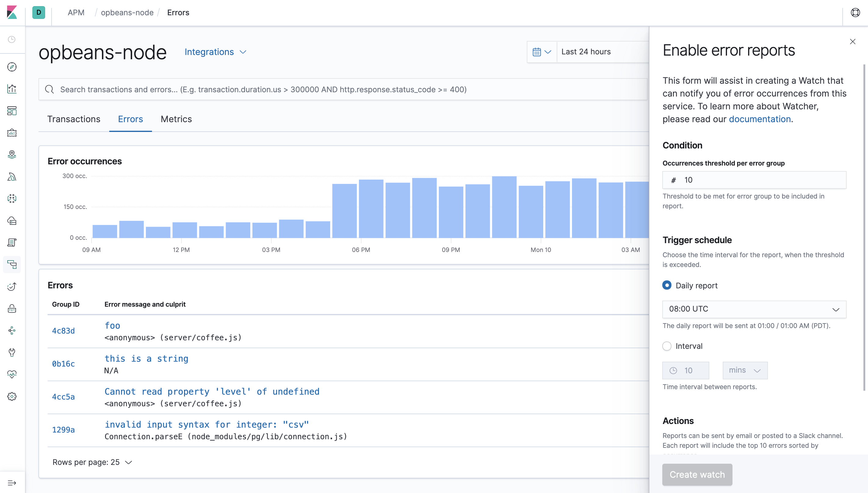The image size is (868, 493).
Task: Switch to the Metrics tab
Action: pyautogui.click(x=176, y=119)
